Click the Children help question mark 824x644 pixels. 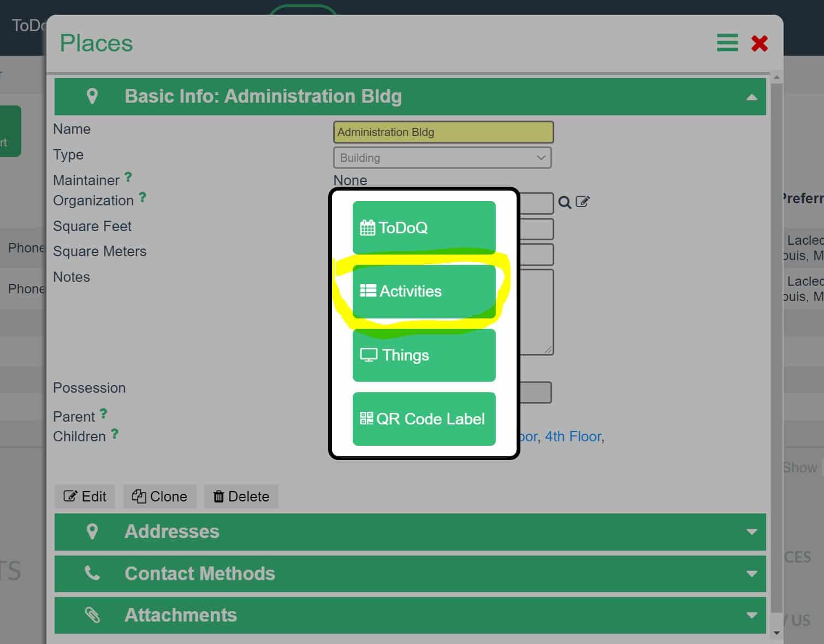point(115,434)
